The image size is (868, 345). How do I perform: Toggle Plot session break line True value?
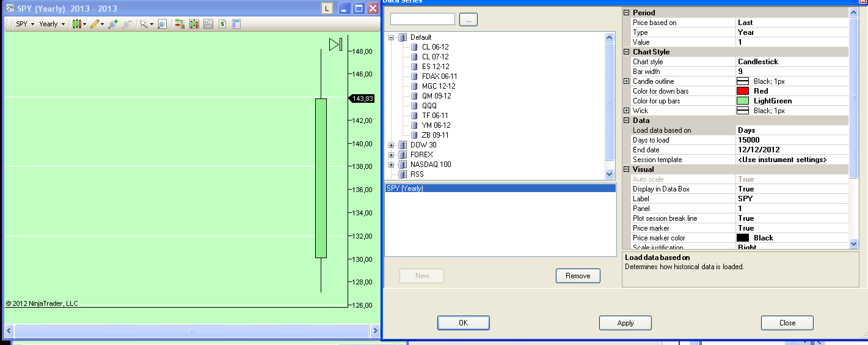792,218
